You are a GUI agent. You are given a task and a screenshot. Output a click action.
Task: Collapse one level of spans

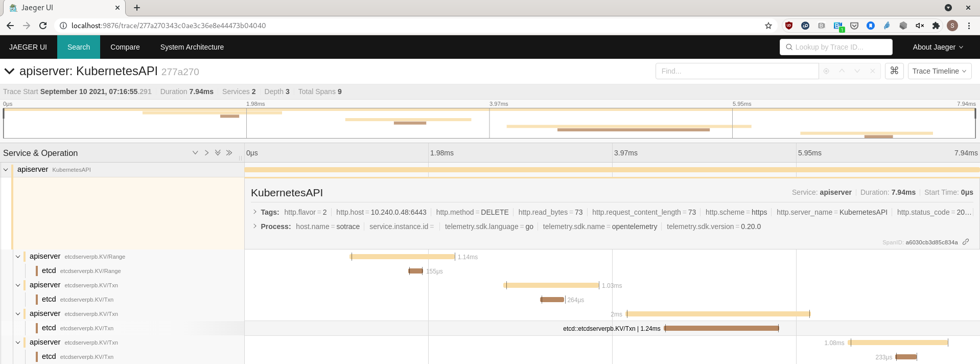tap(206, 153)
